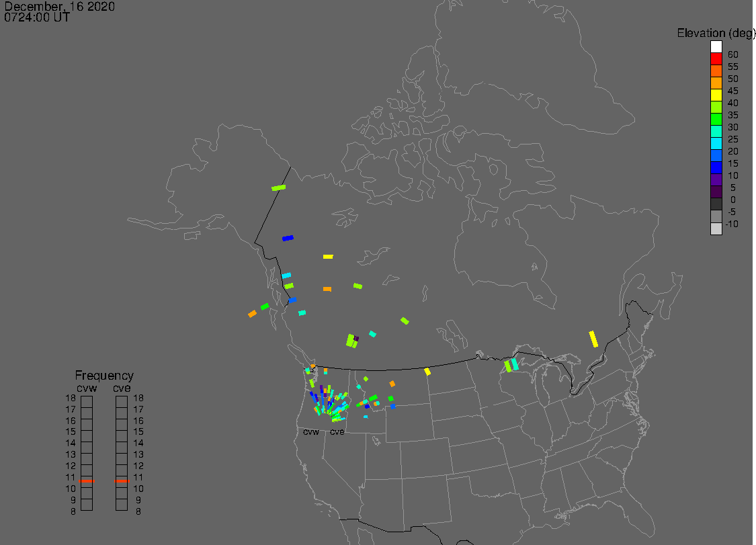Pick the green swatch between 35 and 30
The width and height of the screenshot is (756, 545).
pos(716,119)
